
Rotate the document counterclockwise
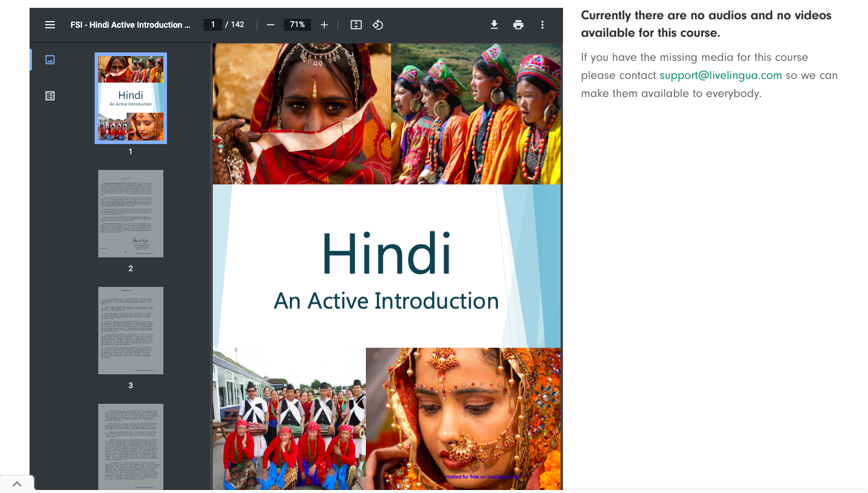click(378, 25)
